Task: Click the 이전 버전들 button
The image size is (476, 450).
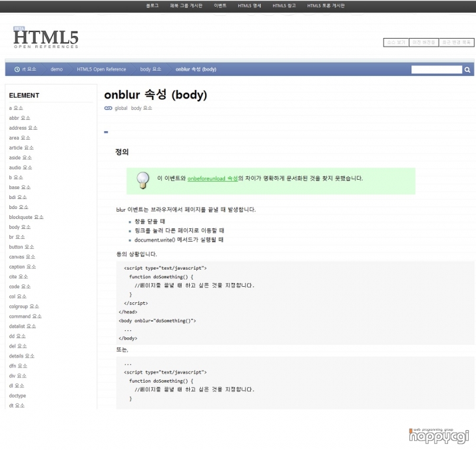Action: [424, 42]
